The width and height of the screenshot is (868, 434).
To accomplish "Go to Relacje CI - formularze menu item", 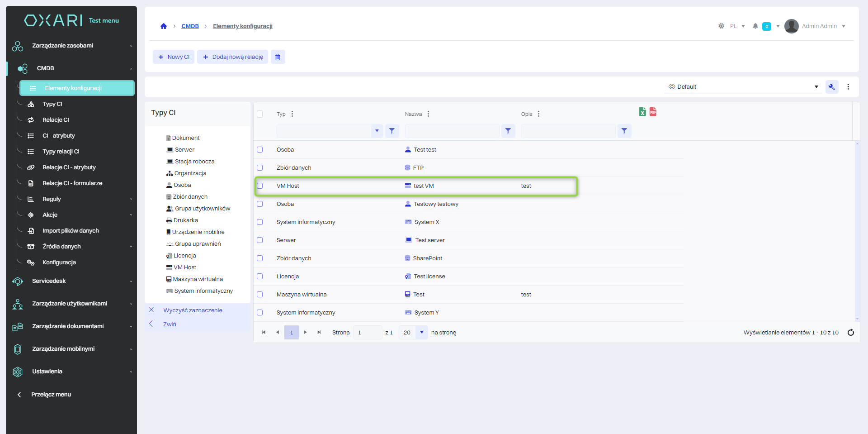I will [72, 183].
